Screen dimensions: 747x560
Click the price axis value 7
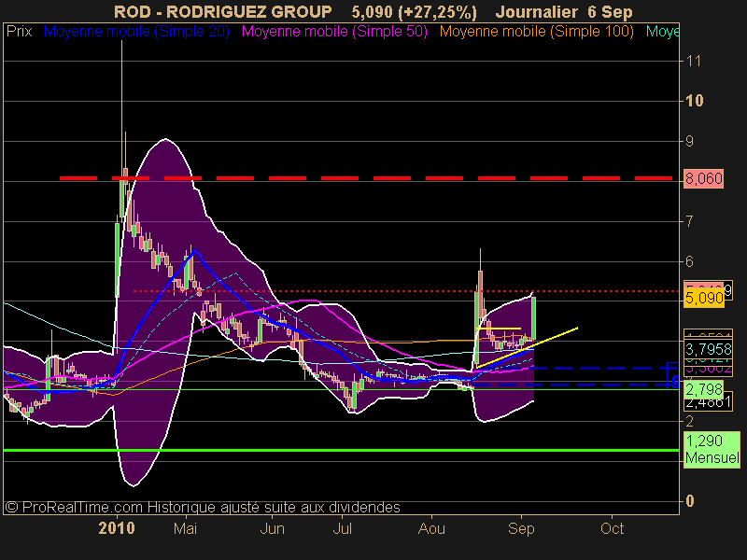[689, 221]
